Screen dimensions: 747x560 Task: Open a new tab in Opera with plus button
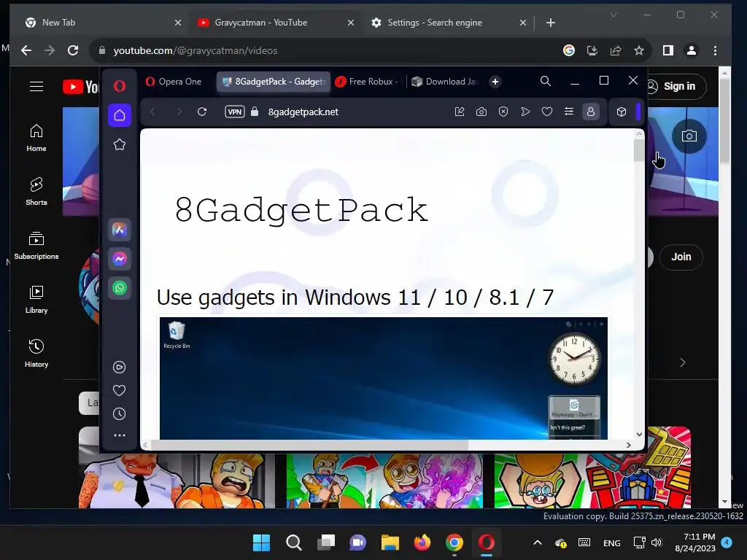495,82
